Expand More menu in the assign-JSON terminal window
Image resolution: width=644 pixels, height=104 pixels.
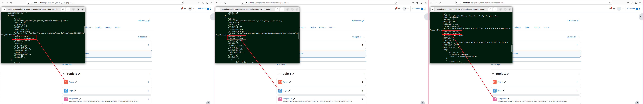[x=546, y=27]
